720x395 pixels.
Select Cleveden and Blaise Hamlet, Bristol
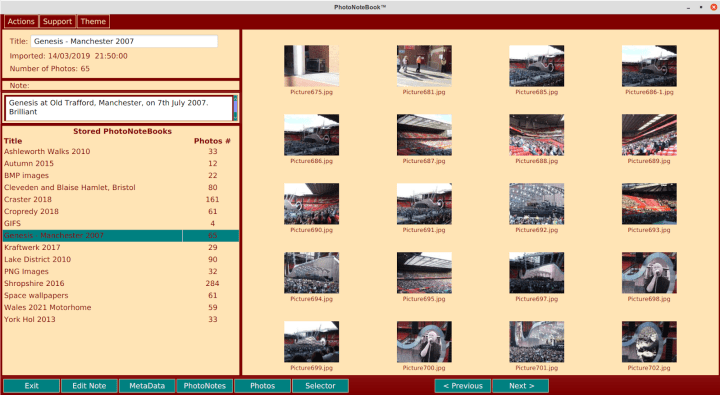[121, 187]
